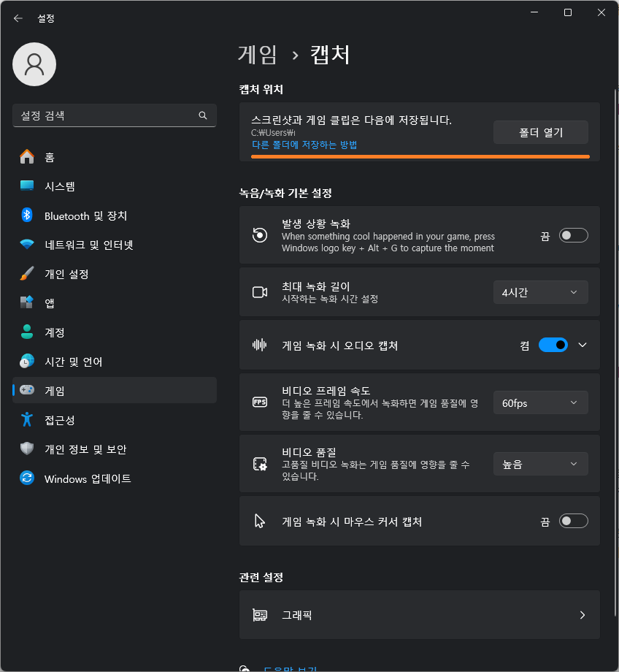Click the C:\Users path text
This screenshot has height=672, width=619.
(273, 132)
